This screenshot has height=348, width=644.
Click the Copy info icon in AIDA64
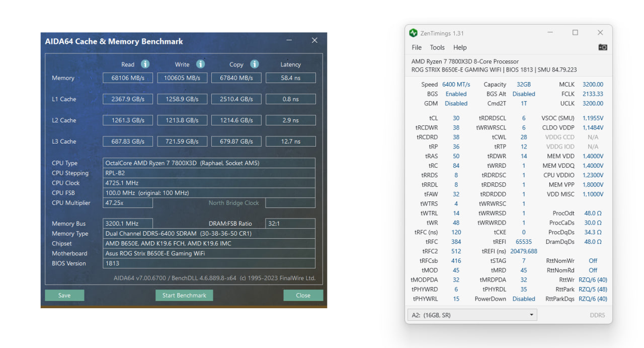255,64
